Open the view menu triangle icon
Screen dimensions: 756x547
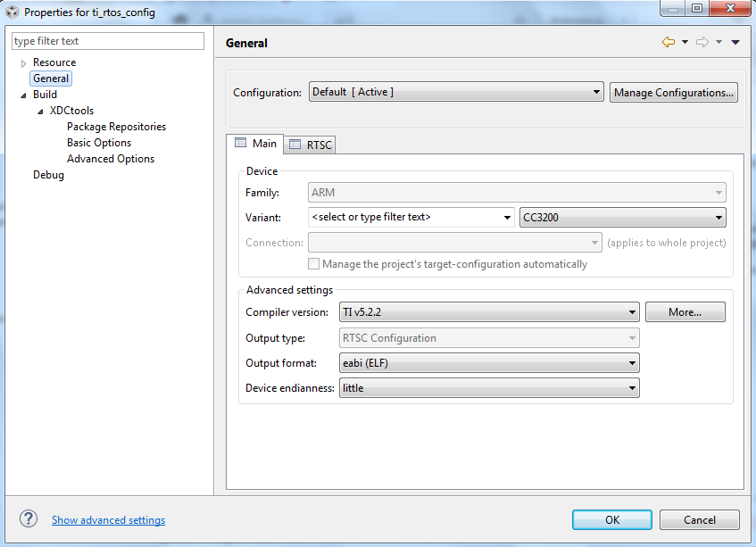pyautogui.click(x=735, y=42)
